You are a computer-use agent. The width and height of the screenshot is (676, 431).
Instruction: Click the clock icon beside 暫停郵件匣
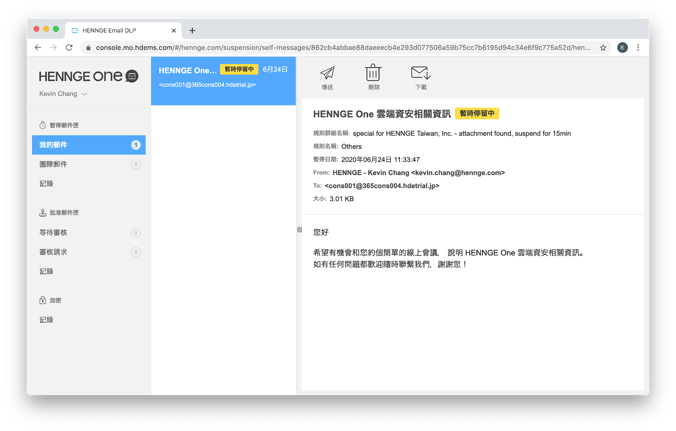tap(43, 125)
